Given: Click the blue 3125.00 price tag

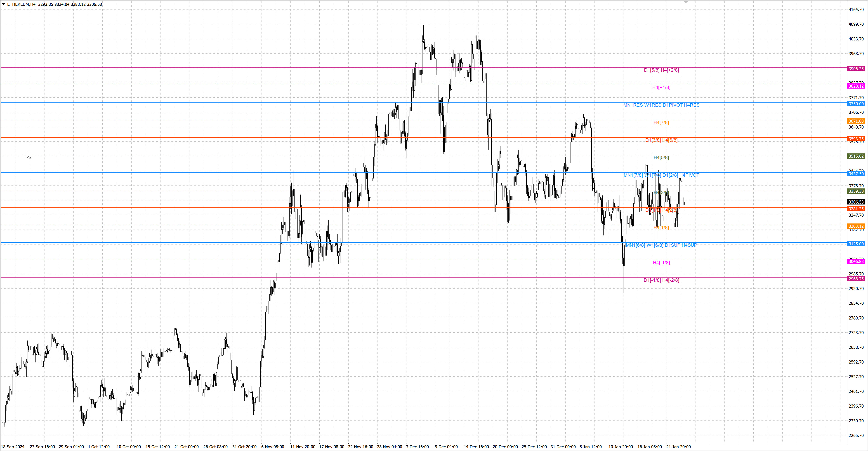Looking at the screenshot, I should (856, 244).
